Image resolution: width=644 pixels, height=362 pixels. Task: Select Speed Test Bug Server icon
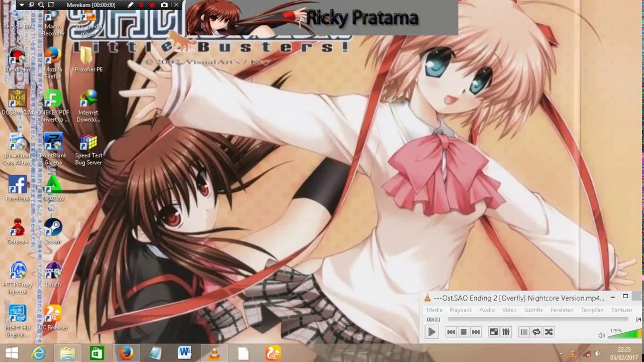(x=89, y=149)
